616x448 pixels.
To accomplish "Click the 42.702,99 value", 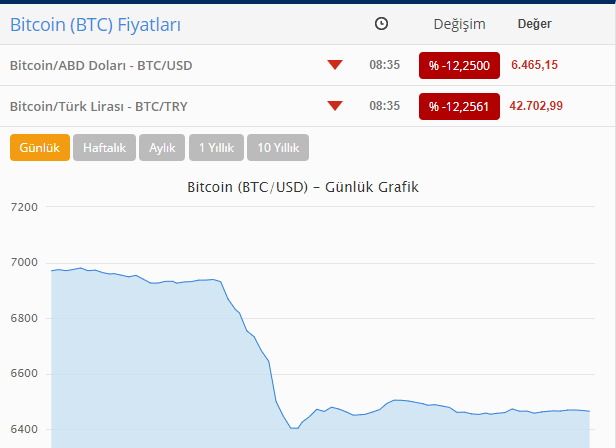I will (x=536, y=106).
